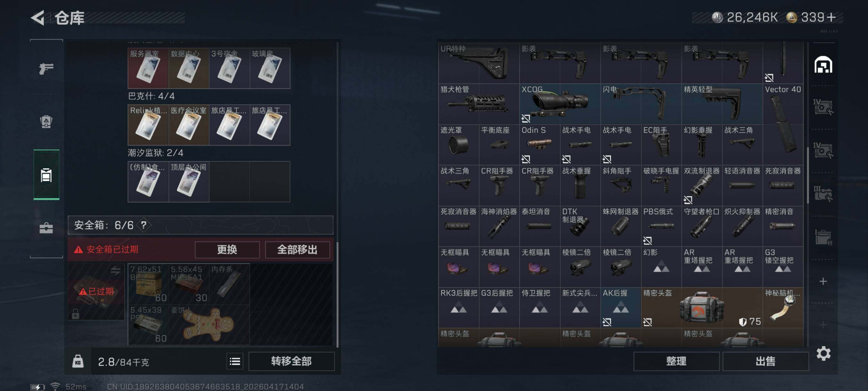This screenshot has width=868, height=391.
Task: Open the backpack tab in left sidebar
Action: 46,121
